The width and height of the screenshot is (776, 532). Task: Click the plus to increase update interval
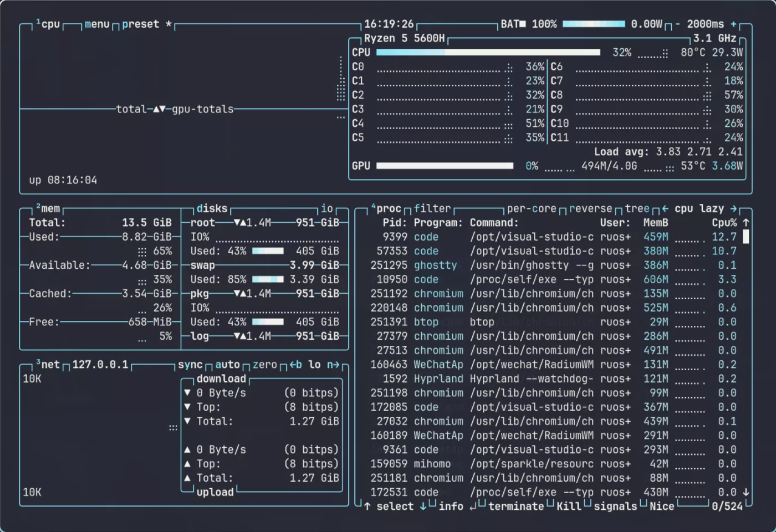(734, 24)
